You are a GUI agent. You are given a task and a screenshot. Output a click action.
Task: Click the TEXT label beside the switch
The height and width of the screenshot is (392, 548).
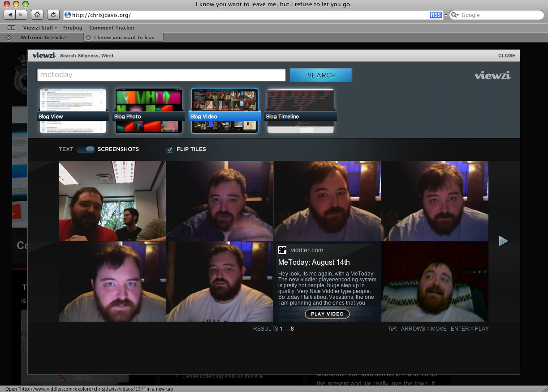(x=66, y=149)
